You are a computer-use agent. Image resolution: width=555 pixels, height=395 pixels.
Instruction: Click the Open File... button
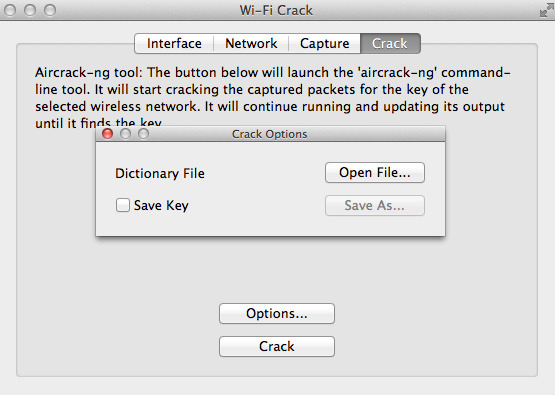[x=375, y=172]
